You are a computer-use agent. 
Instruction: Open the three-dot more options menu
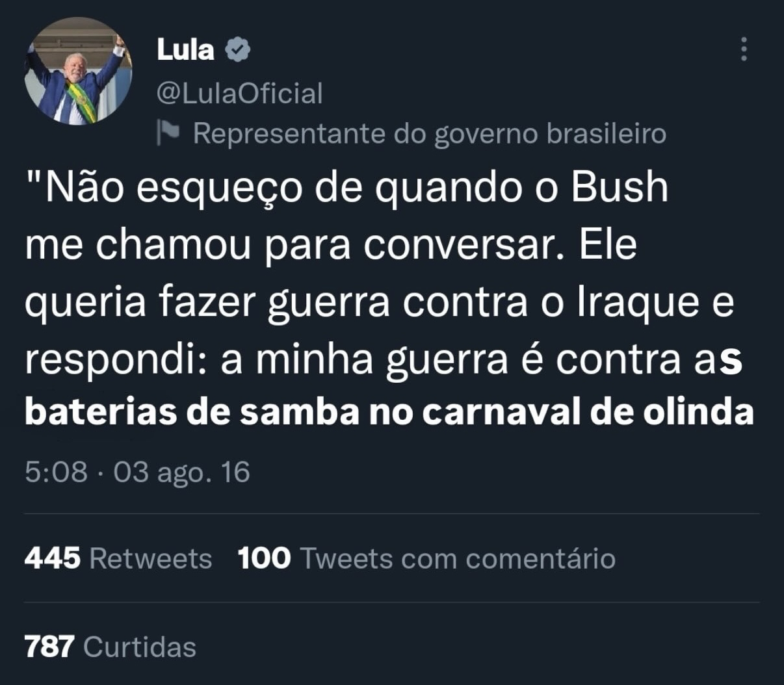[744, 49]
